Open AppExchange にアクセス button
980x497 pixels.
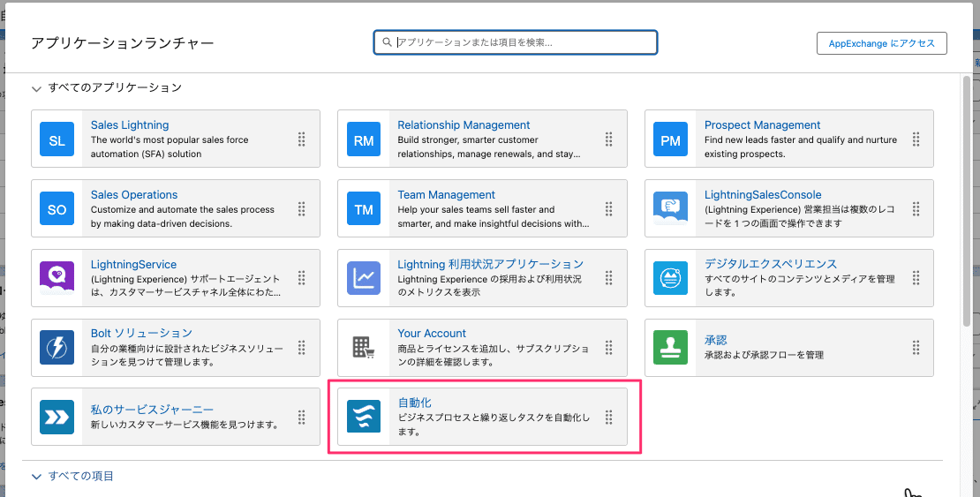pos(881,43)
